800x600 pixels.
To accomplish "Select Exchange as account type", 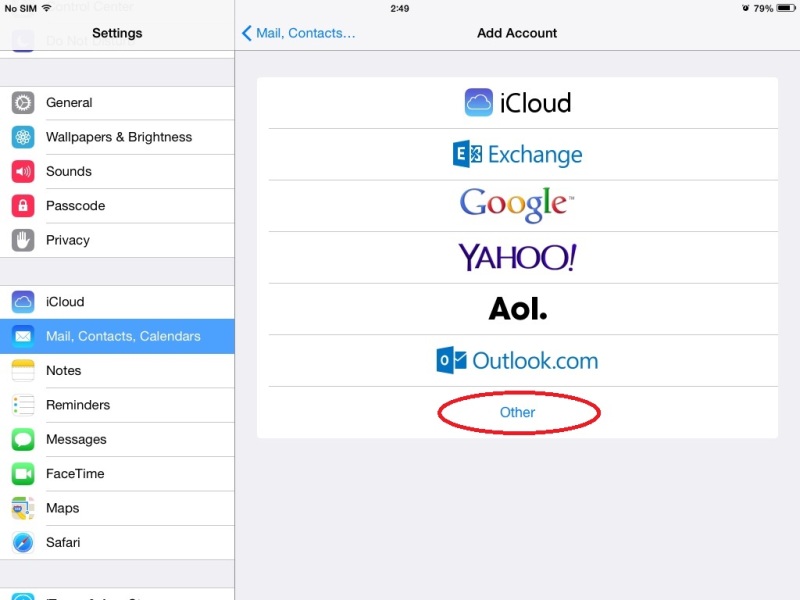I will tap(517, 154).
